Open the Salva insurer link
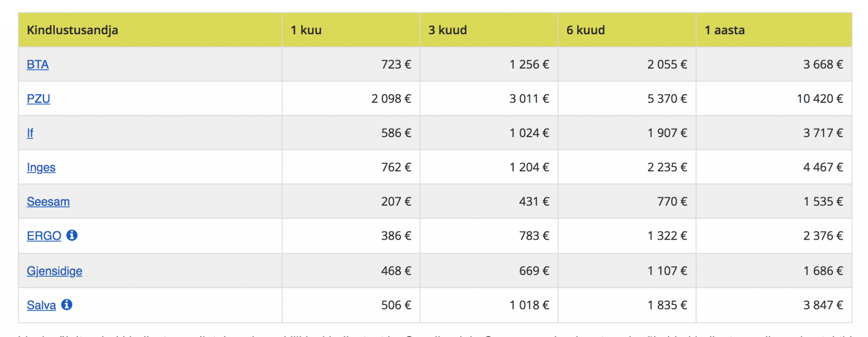The width and height of the screenshot is (868, 337). (41, 305)
